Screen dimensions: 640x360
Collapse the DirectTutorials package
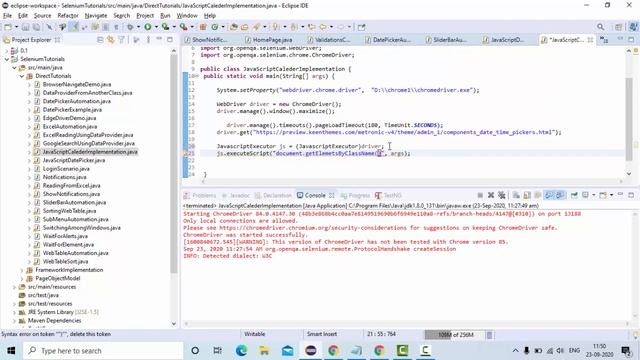[x=22, y=76]
